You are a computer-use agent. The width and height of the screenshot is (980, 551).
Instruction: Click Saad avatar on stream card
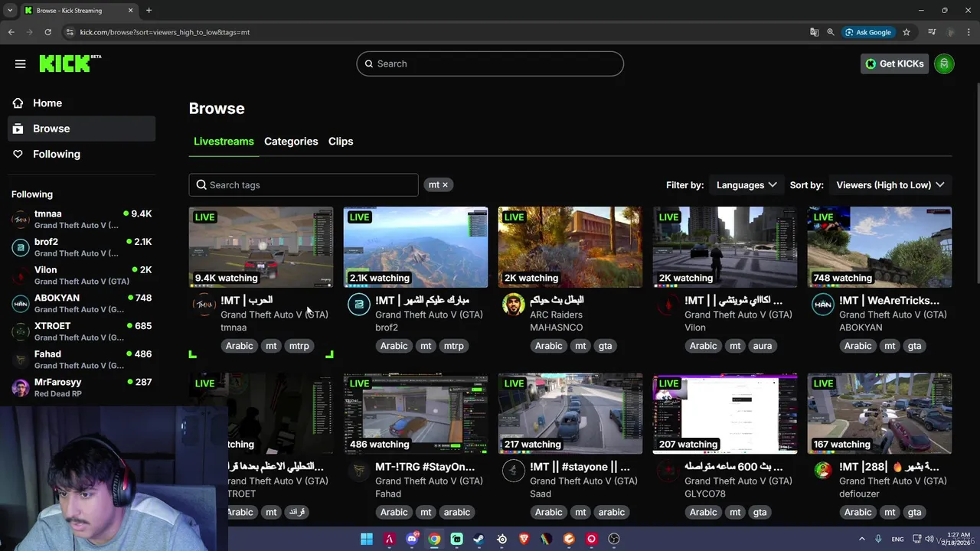(x=513, y=471)
